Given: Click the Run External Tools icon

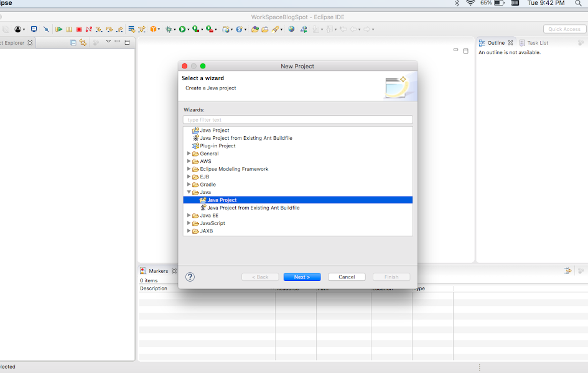Looking at the screenshot, I should (210, 29).
